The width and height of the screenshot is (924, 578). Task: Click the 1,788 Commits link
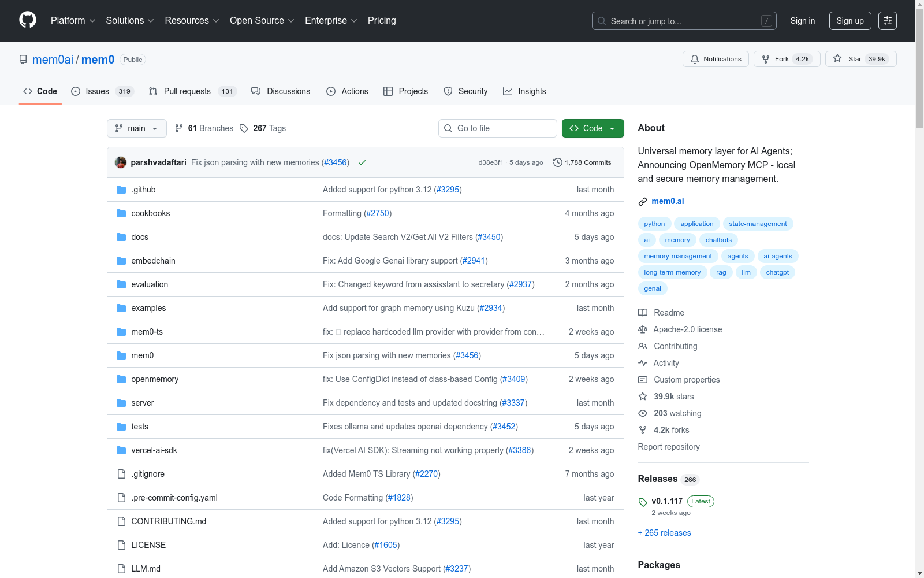coord(582,162)
